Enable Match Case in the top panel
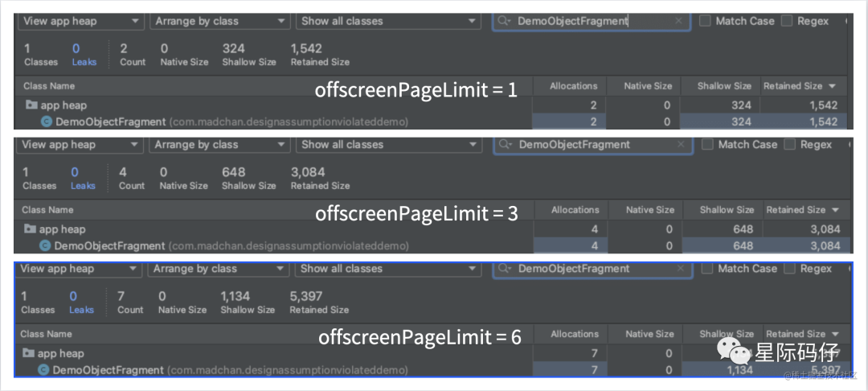This screenshot has height=391, width=868. pyautogui.click(x=706, y=21)
